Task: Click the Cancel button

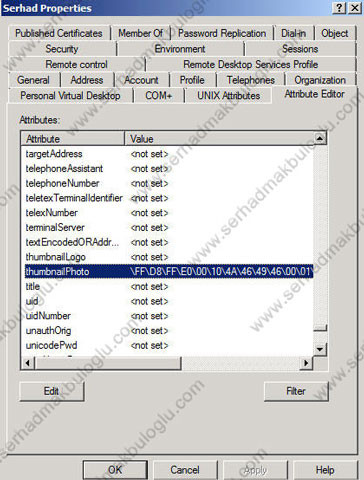Action: coord(185,470)
